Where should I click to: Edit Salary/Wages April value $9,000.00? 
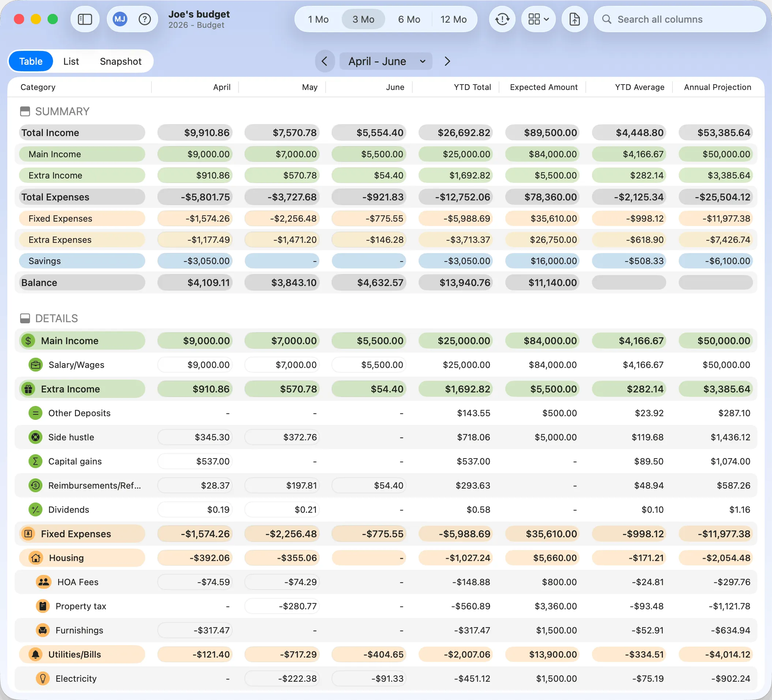[195, 365]
